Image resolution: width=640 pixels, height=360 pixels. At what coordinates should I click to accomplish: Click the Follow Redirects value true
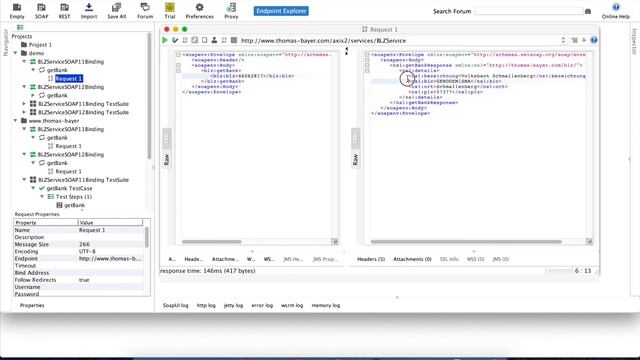(x=84, y=280)
